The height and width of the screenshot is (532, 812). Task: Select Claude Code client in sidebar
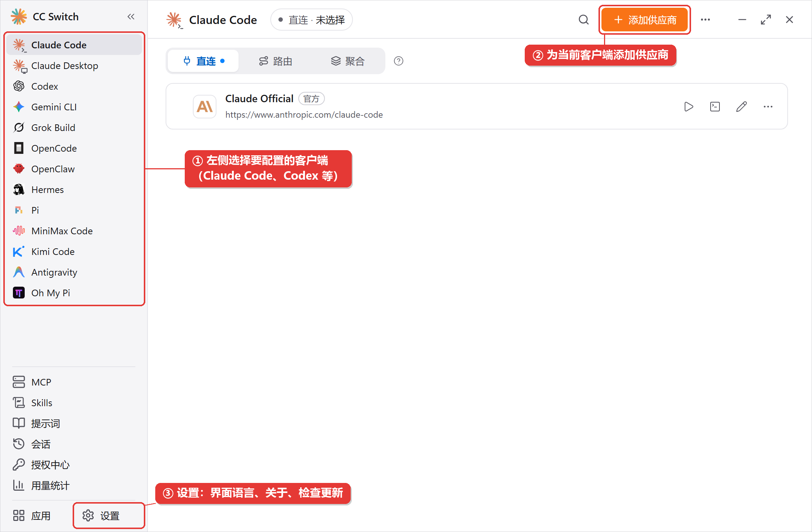click(74, 45)
